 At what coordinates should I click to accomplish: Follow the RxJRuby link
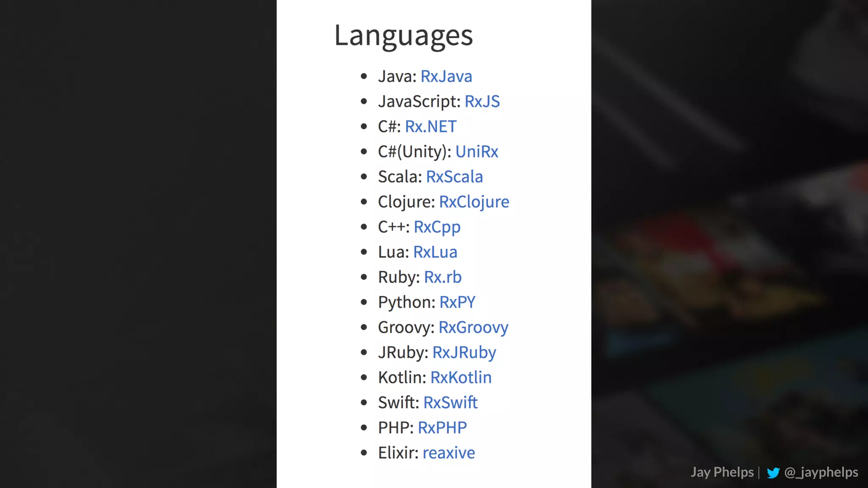click(x=464, y=352)
